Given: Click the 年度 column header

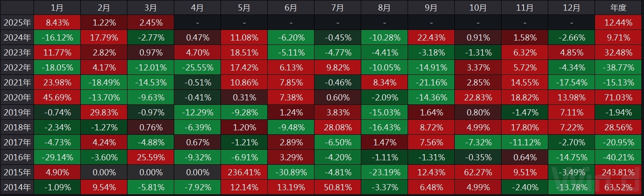Looking at the screenshot, I should [618, 7].
